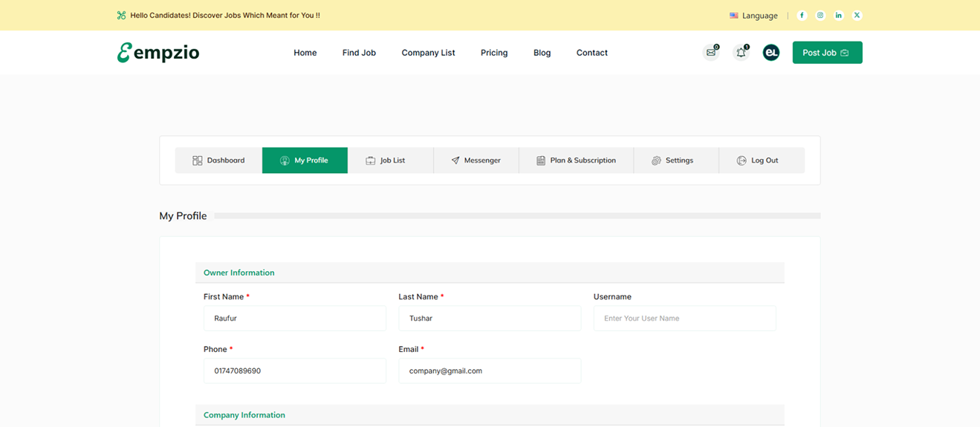The width and height of the screenshot is (980, 427).
Task: Open LinkedIn social icon
Action: (x=839, y=15)
